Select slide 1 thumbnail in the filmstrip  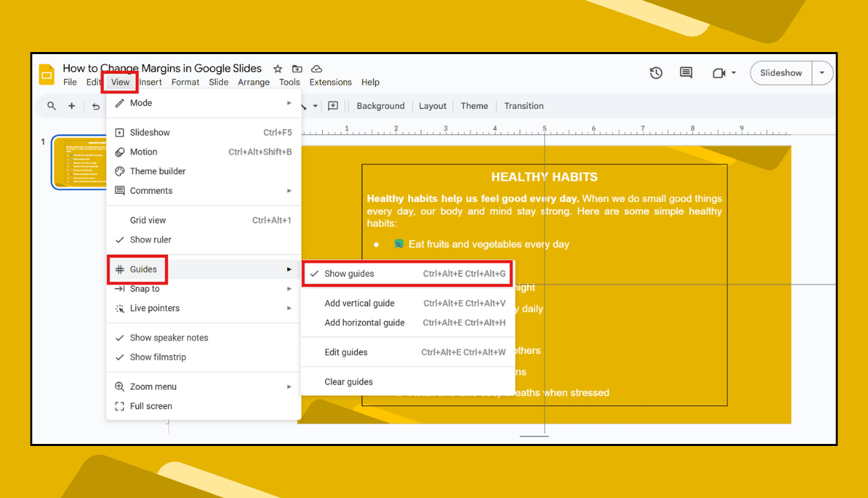(80, 162)
